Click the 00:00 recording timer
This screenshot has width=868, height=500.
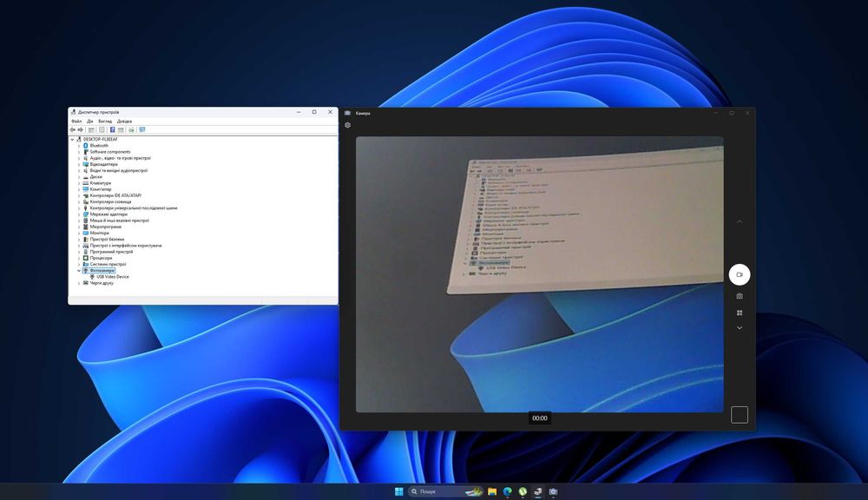pyautogui.click(x=540, y=418)
